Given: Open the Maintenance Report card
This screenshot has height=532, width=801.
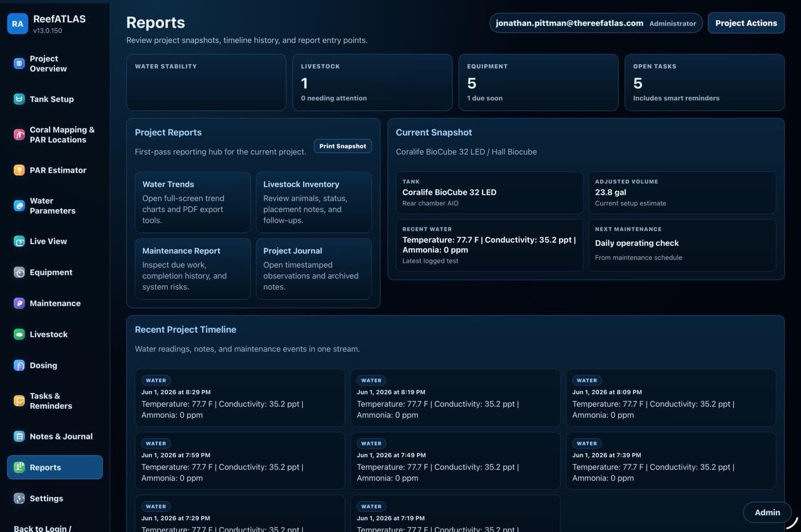Looking at the screenshot, I should click(193, 269).
